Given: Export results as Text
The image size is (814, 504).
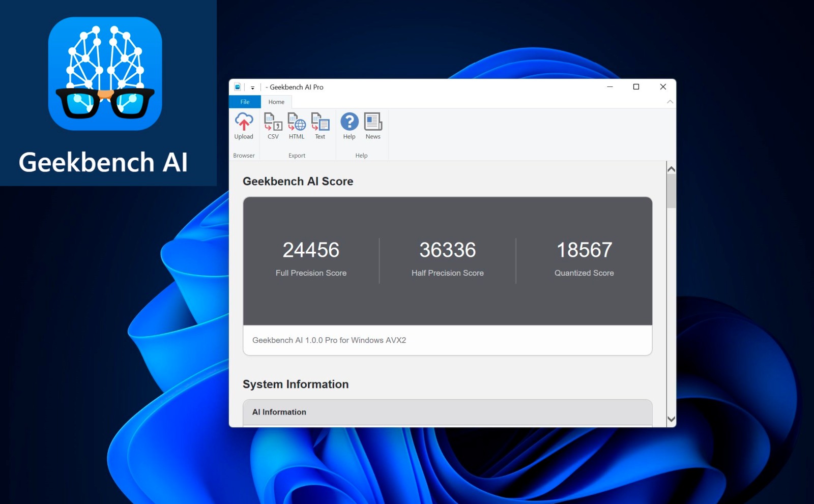Looking at the screenshot, I should (320, 126).
